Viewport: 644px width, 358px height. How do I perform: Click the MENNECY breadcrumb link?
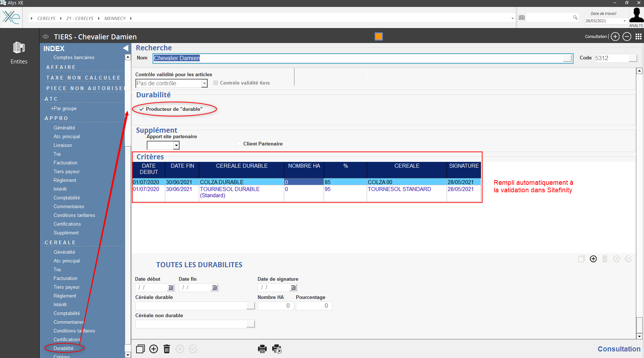point(115,18)
